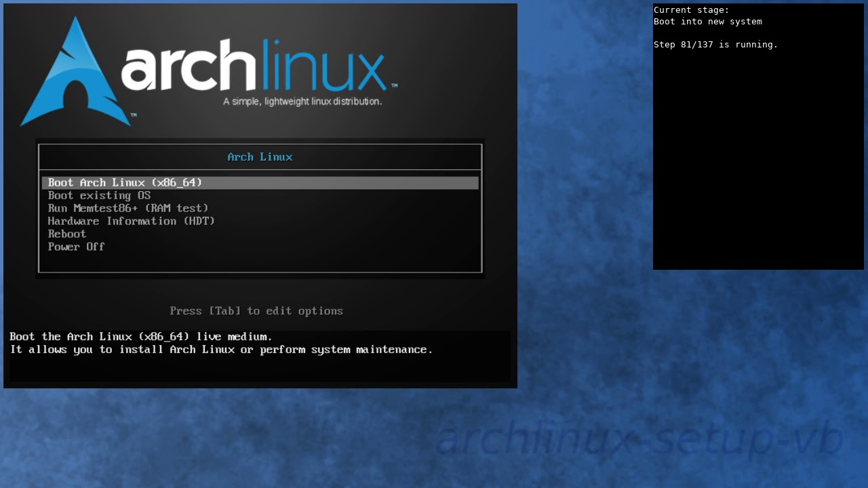This screenshot has width=868, height=488.
Task: Click 'A simple, lightweight linux distribution.' tagline
Action: pyautogui.click(x=302, y=102)
